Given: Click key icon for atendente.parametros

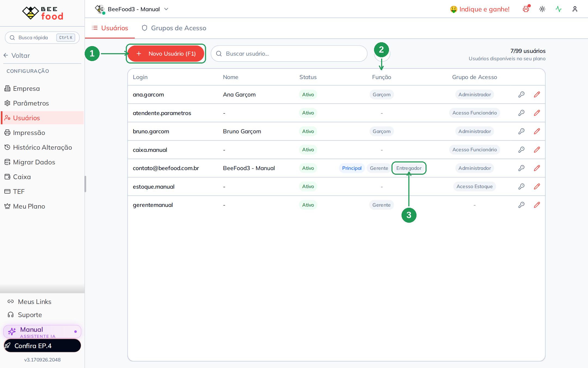Looking at the screenshot, I should (x=521, y=113).
